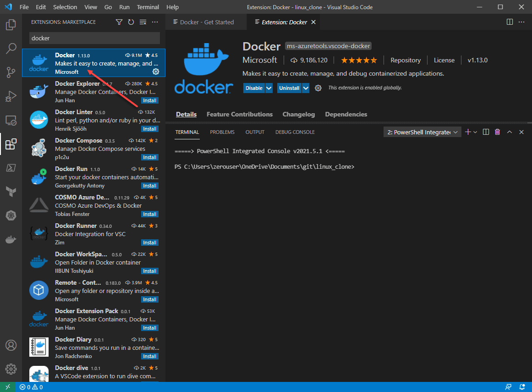The width and height of the screenshot is (532, 392).
Task: Open Run and Debug view
Action: pos(11,96)
